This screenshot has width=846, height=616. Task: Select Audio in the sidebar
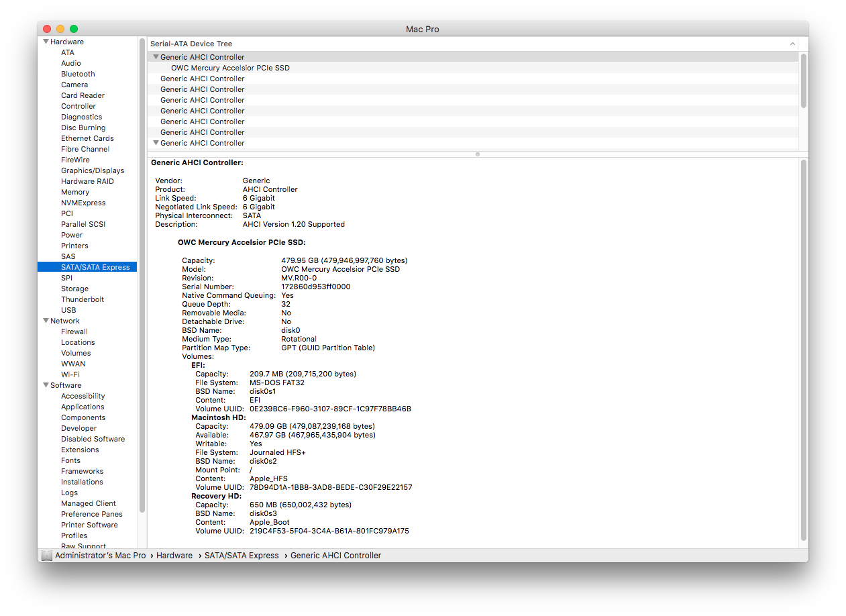coord(71,63)
